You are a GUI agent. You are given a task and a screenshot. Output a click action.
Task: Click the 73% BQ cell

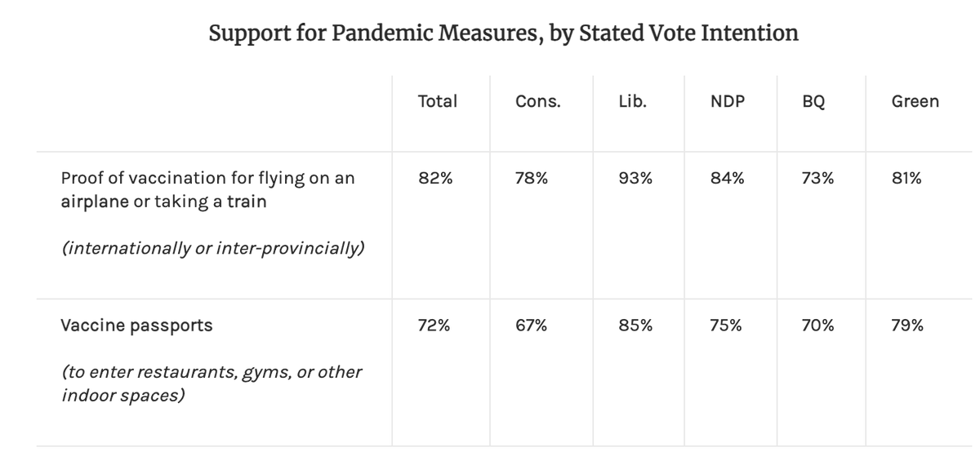(817, 179)
